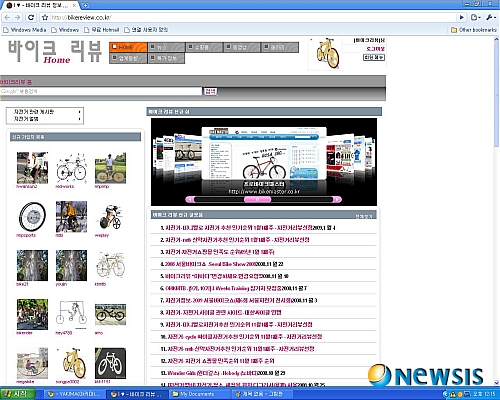The image size is (500, 400).
Task: Open the page control menu dropdown
Action: [x=476, y=17]
